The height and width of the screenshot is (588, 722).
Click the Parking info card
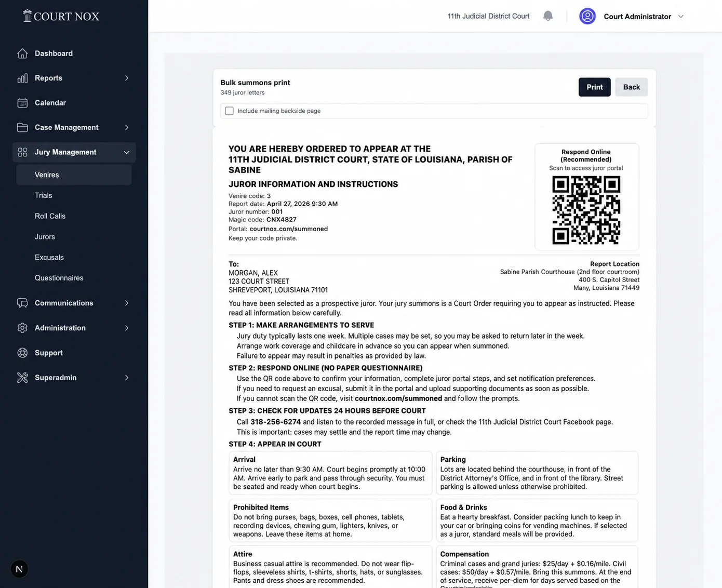pos(537,473)
